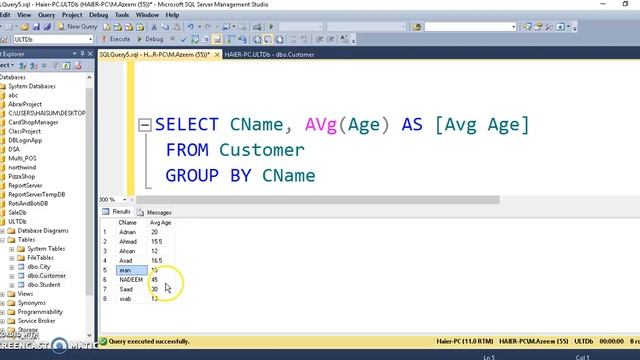Select the ReportServerTempDB database
The width and height of the screenshot is (640, 360).
pos(37,195)
